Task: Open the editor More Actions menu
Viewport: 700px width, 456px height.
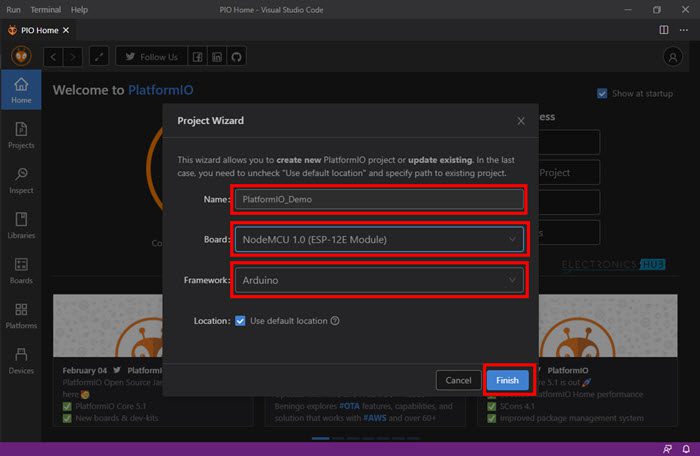Action: point(685,30)
